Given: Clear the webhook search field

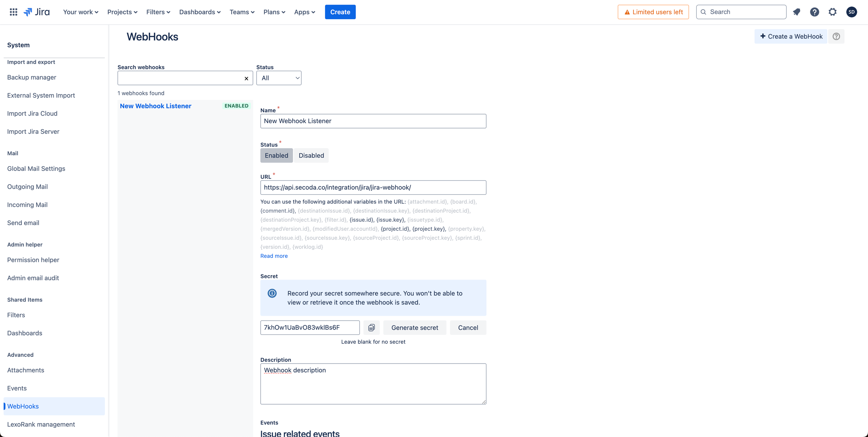Looking at the screenshot, I should coord(246,78).
